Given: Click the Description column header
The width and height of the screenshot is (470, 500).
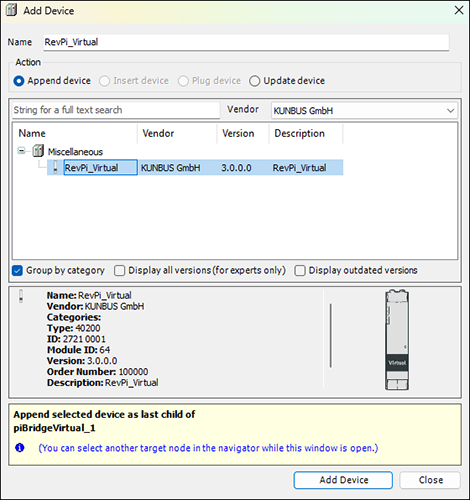Looking at the screenshot, I should [x=306, y=133].
